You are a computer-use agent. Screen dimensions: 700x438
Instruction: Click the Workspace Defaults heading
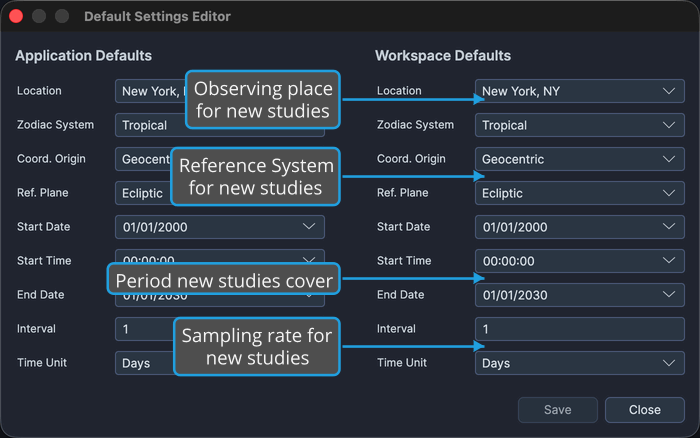[443, 55]
